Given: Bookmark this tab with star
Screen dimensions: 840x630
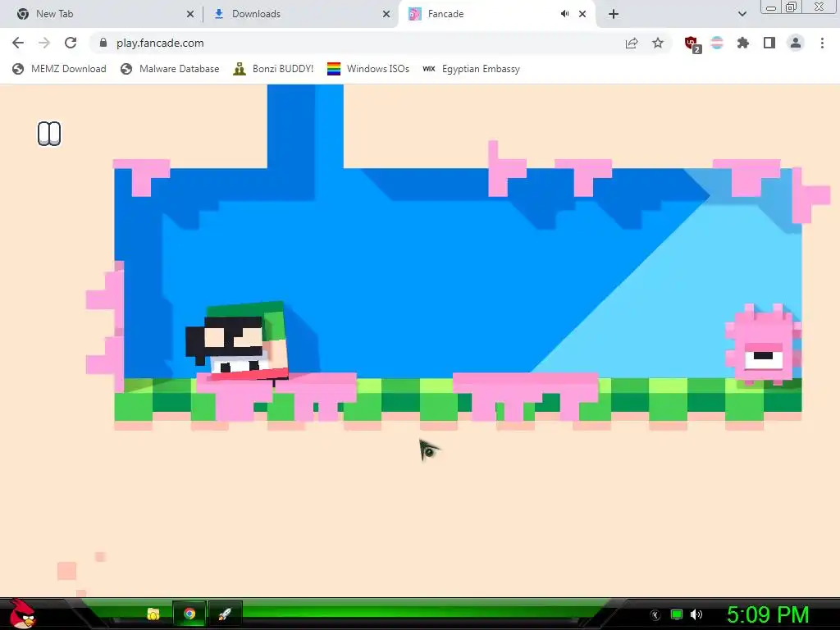Looking at the screenshot, I should [x=658, y=43].
